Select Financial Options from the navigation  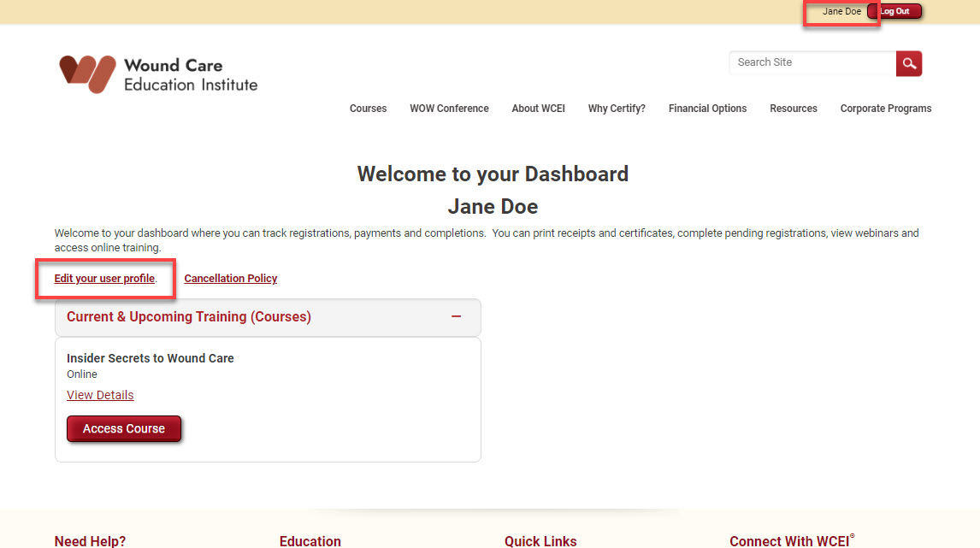point(707,109)
